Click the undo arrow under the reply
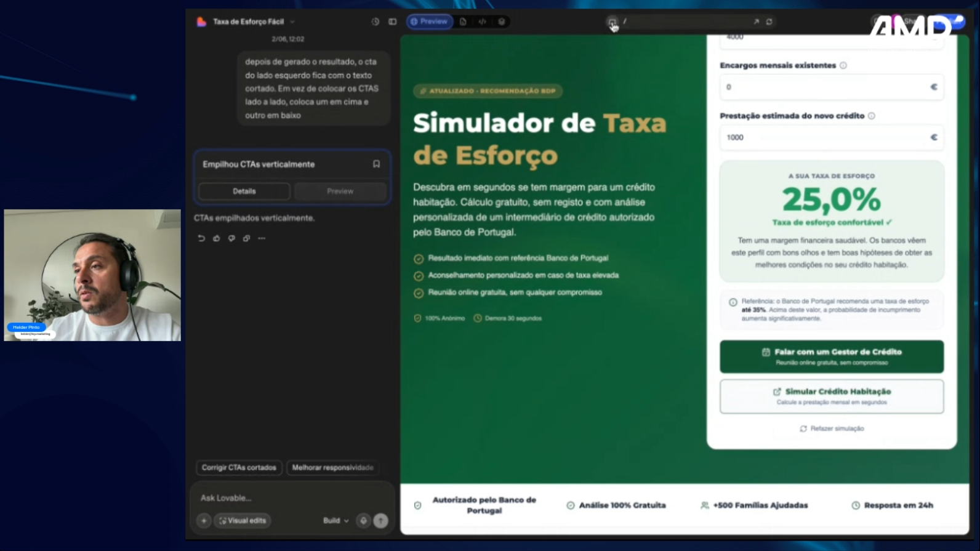The height and width of the screenshot is (551, 980). click(201, 238)
